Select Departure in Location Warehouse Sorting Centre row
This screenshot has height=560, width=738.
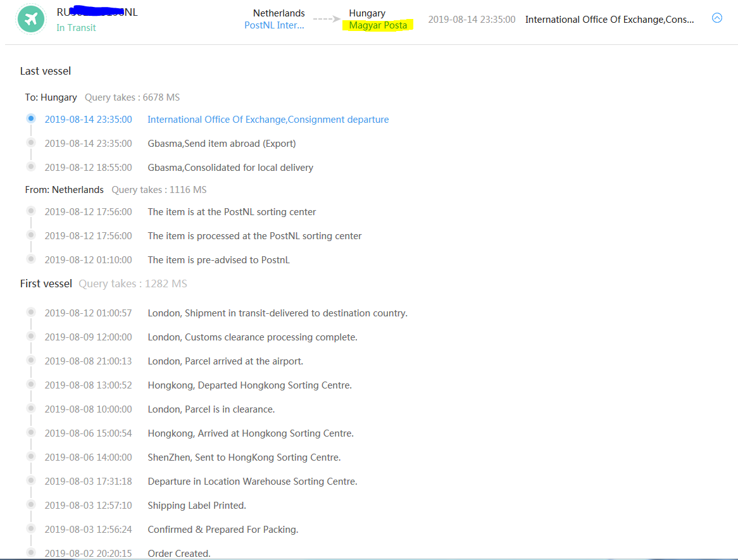pyautogui.click(x=253, y=482)
